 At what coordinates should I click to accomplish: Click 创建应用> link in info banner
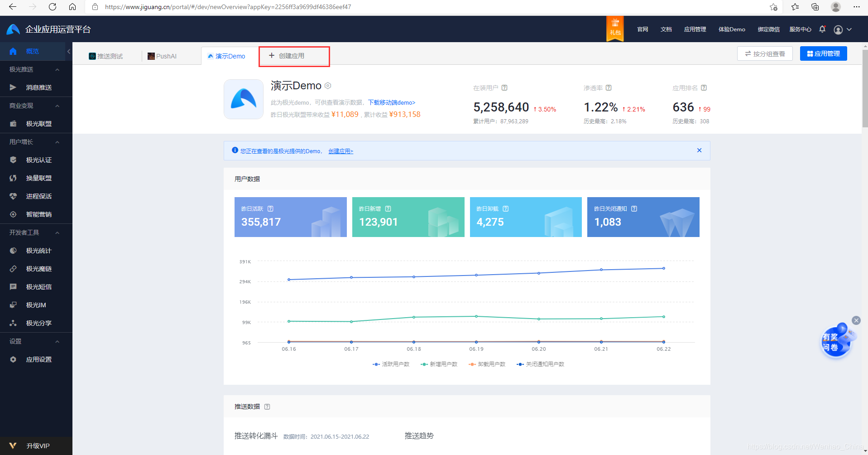(x=341, y=151)
